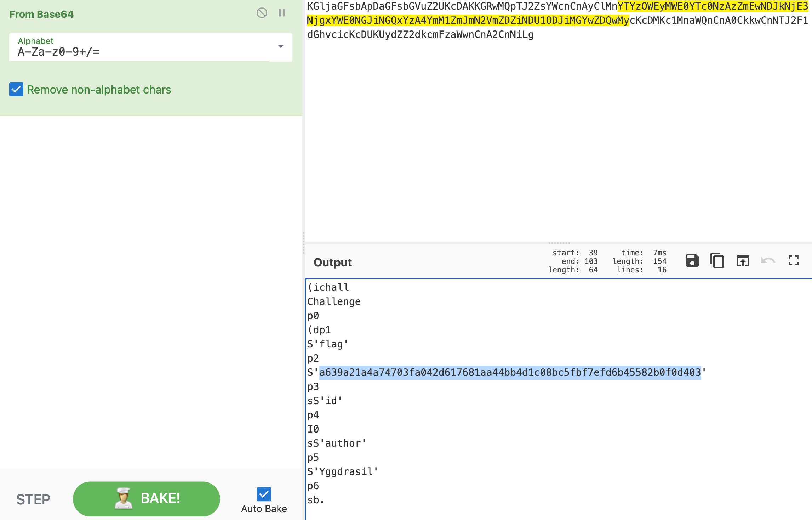Click the vertical recipe pane splitter
812x520 pixels.
point(304,243)
